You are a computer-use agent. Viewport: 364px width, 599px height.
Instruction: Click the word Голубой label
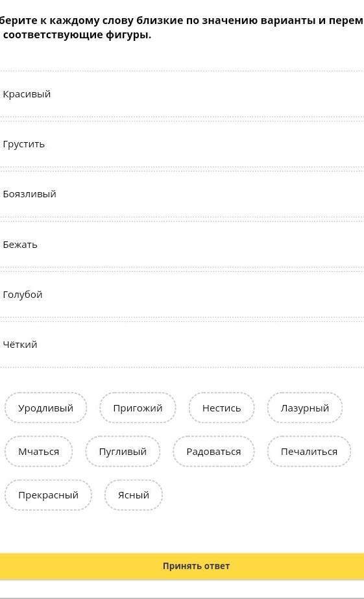[23, 295]
